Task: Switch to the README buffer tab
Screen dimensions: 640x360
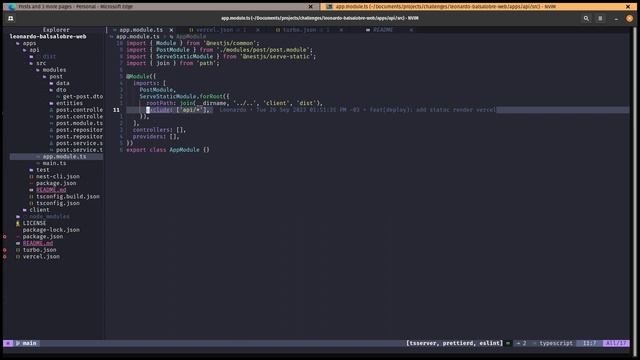Action: (383, 30)
